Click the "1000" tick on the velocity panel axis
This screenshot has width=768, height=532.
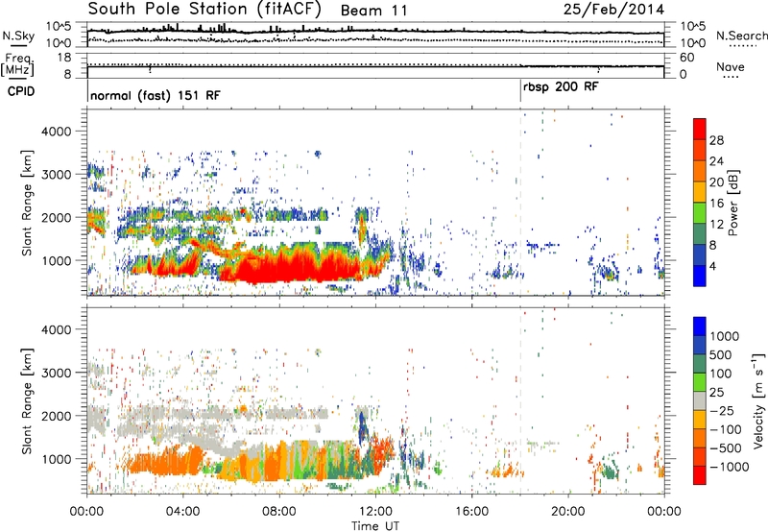(57, 459)
